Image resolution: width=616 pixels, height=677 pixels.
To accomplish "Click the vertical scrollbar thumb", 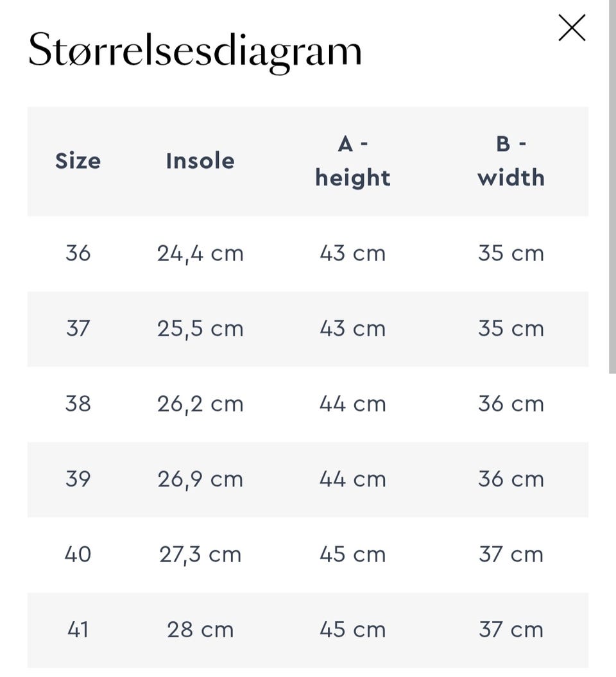I will pos(612,186).
